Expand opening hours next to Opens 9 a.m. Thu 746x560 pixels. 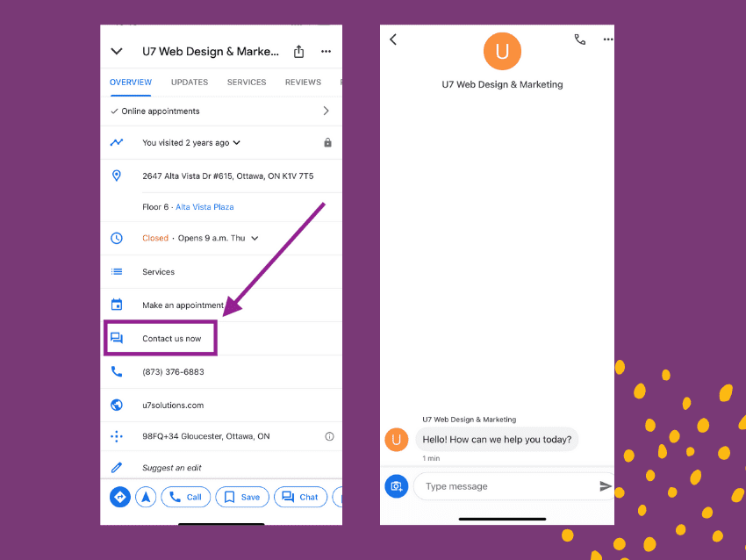point(255,238)
